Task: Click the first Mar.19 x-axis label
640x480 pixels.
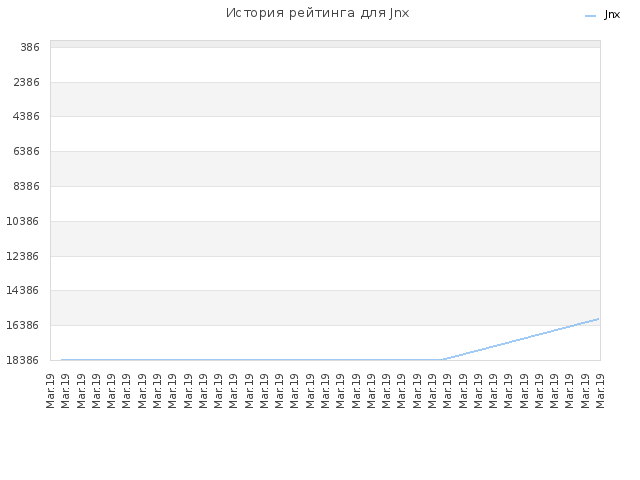Action: (x=50, y=391)
